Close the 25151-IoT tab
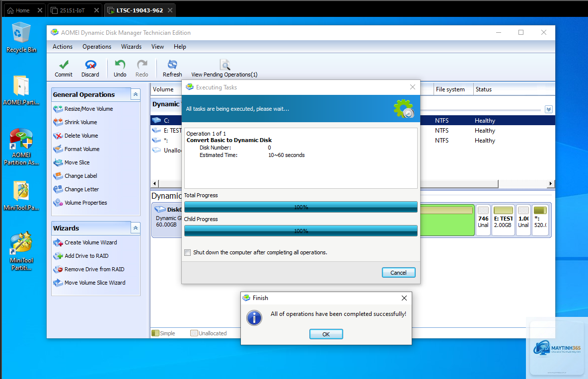This screenshot has width=588, height=379. point(96,10)
